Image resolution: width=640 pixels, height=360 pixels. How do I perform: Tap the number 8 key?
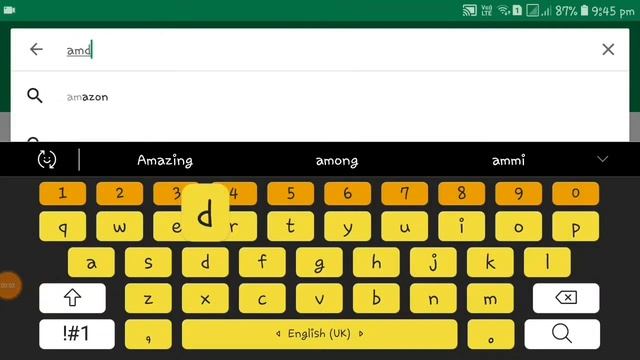462,193
